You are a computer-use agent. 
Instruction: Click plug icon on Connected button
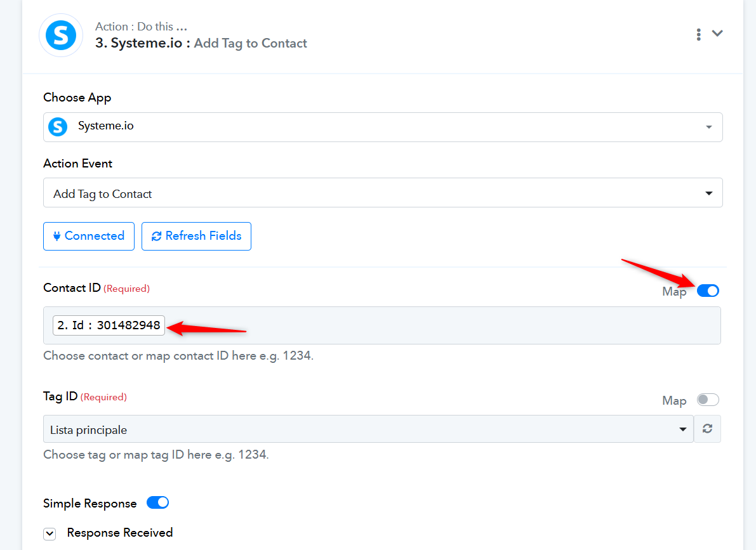[x=56, y=236]
